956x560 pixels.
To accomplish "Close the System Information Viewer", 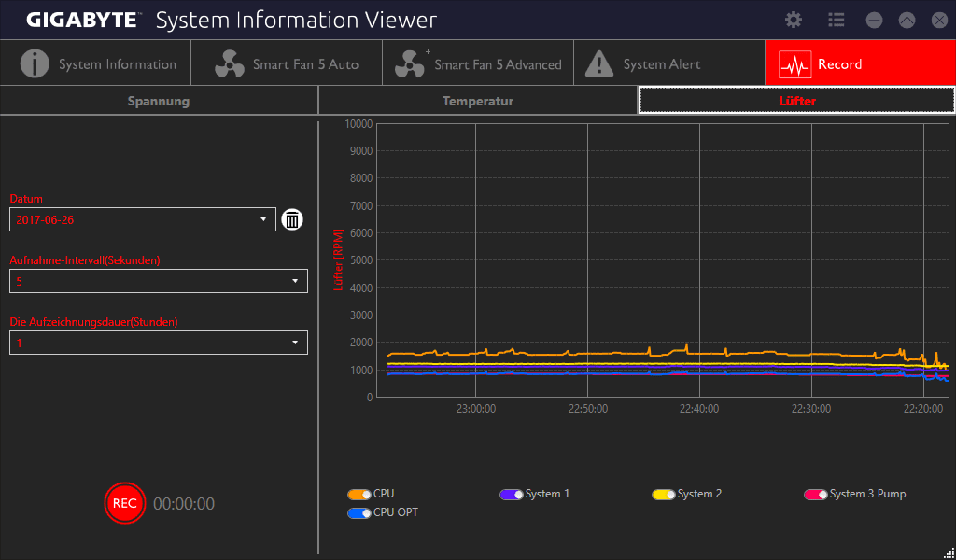I will pos(939,21).
